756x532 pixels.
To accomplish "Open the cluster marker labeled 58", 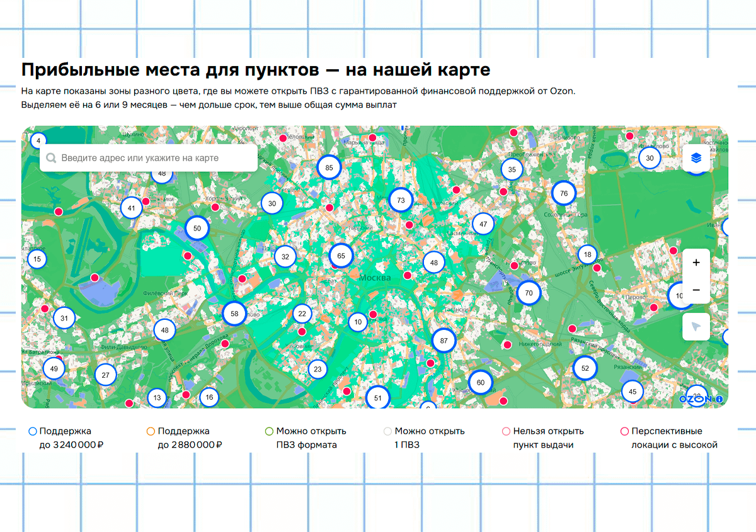I will click(234, 313).
